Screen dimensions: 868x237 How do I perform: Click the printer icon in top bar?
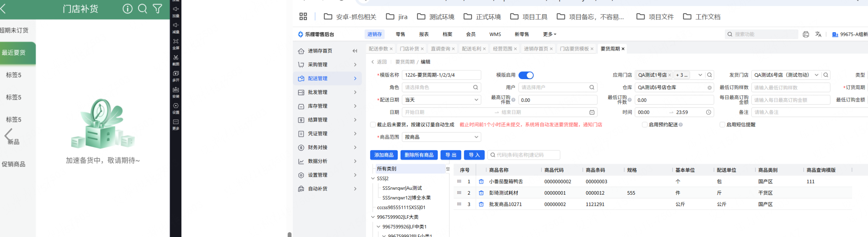click(x=806, y=34)
